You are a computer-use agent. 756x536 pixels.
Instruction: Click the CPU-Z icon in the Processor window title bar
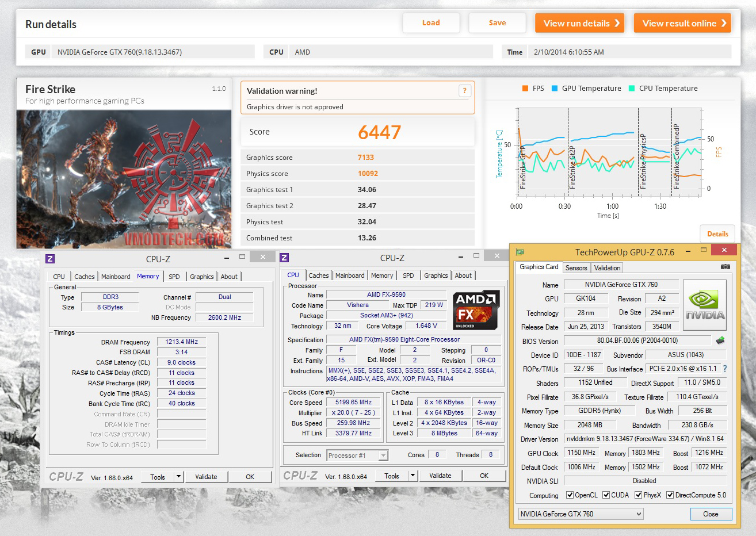pos(284,258)
